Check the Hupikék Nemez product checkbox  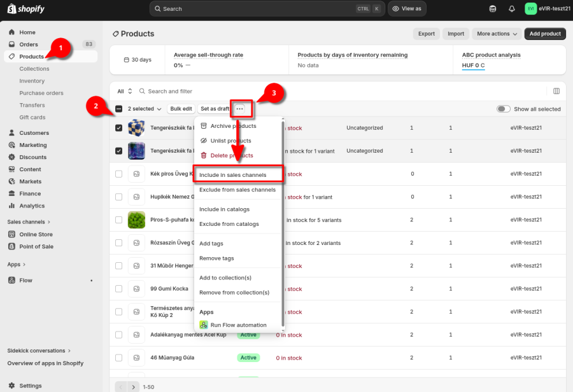pos(119,197)
